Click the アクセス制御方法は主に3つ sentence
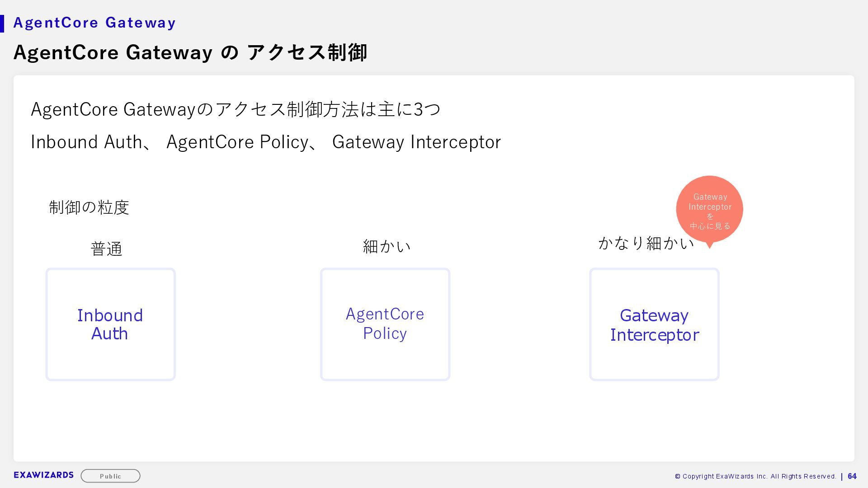Image resolution: width=868 pixels, height=488 pixels. (x=235, y=109)
